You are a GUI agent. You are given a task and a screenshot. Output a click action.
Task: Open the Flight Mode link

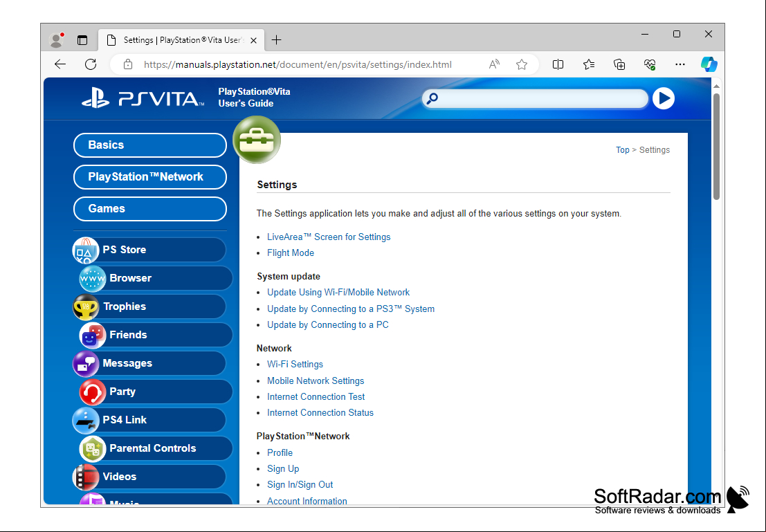(291, 253)
